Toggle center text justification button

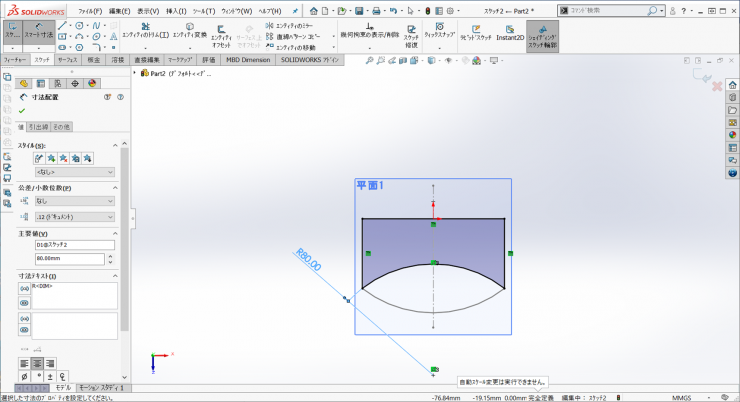coord(37,363)
